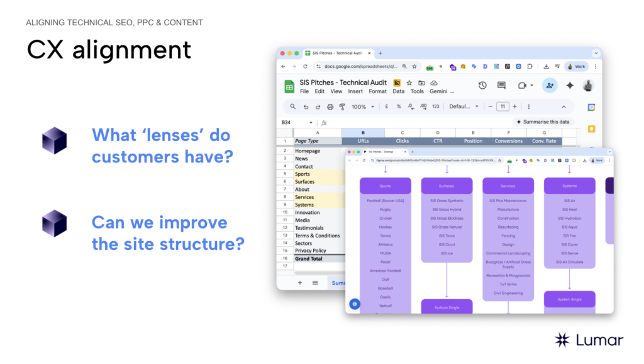644x364 pixels.
Task: Bookmark the Sheets page with star icon
Action: (414, 66)
